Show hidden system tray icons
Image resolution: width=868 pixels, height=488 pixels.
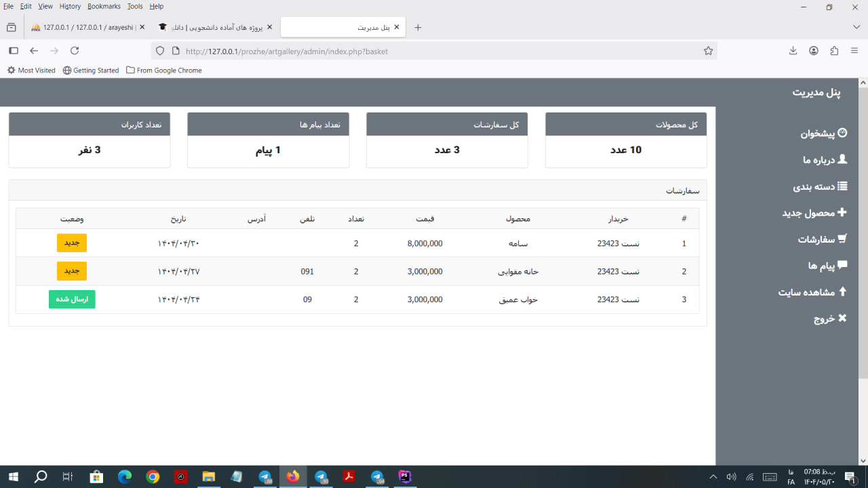(713, 477)
